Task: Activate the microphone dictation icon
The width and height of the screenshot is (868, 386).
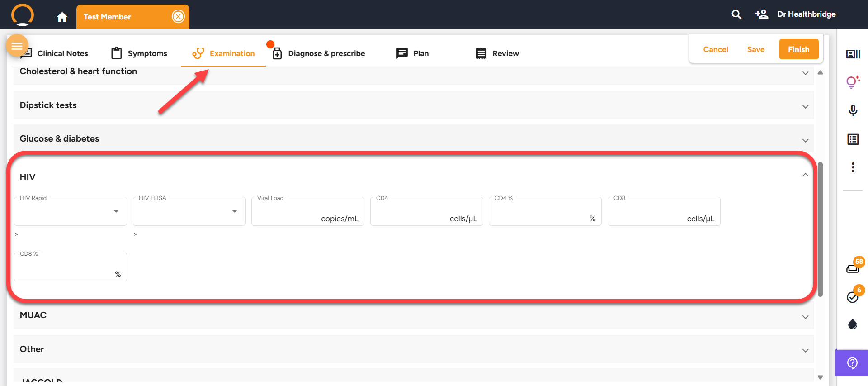Action: pos(853,110)
